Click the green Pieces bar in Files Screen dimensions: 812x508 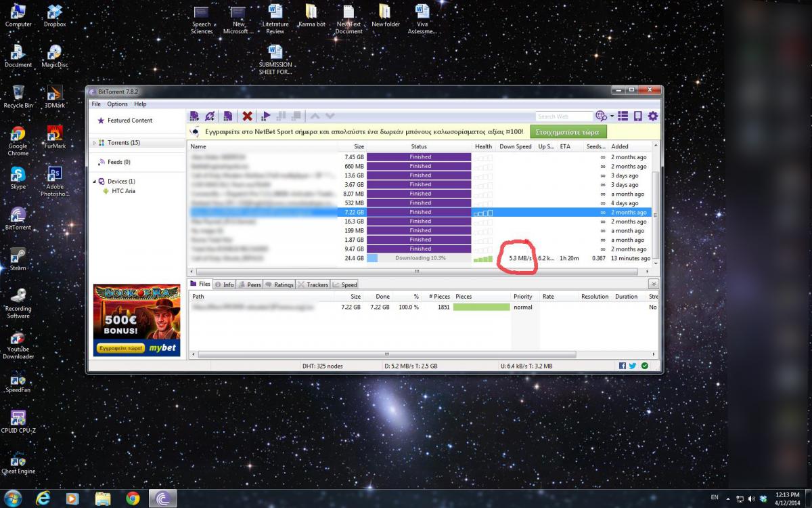(481, 307)
